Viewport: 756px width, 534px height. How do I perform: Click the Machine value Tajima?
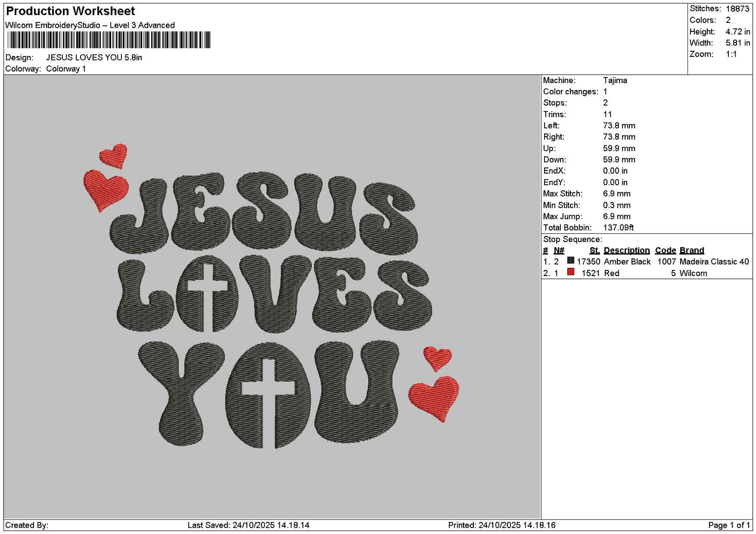pyautogui.click(x=615, y=81)
